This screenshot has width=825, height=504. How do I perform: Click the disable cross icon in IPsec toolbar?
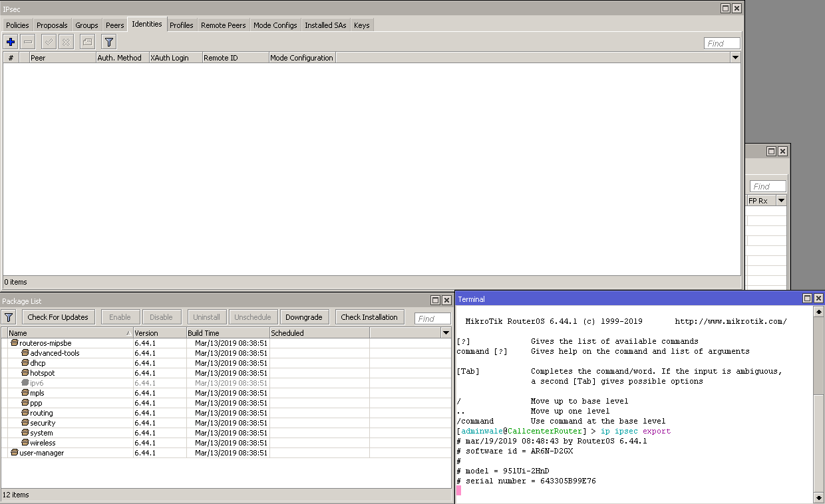coord(66,42)
